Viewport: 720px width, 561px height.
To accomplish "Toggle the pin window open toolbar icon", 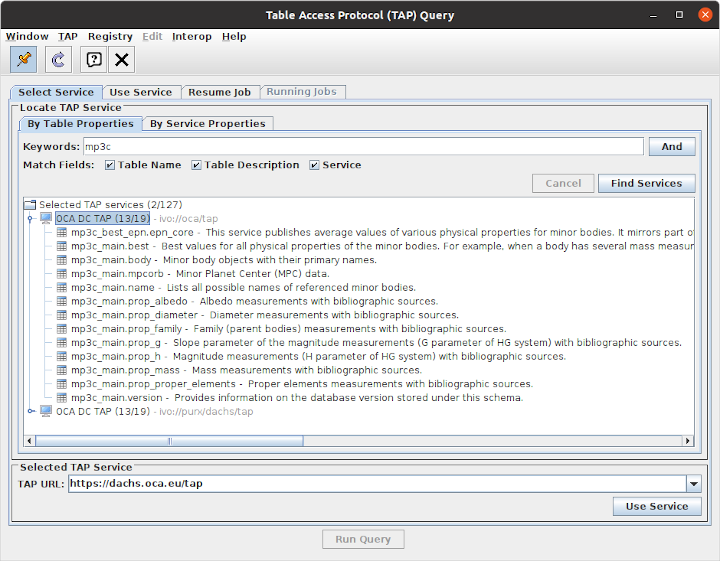I will coord(24,60).
